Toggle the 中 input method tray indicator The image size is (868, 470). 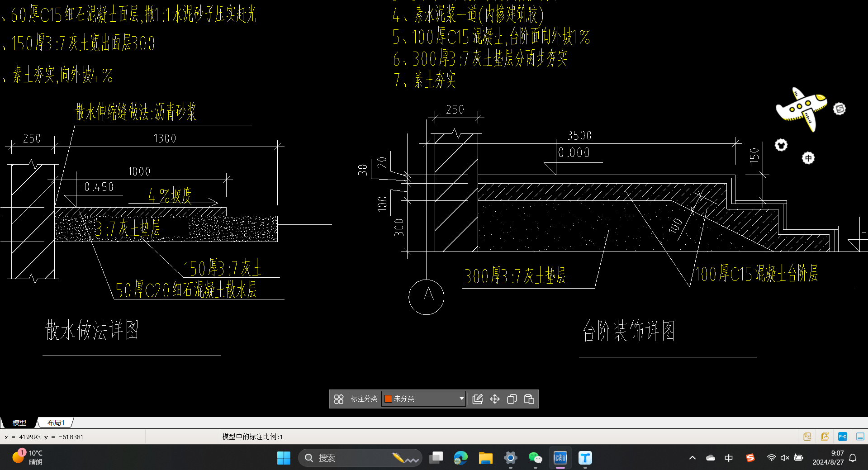pyautogui.click(x=729, y=458)
